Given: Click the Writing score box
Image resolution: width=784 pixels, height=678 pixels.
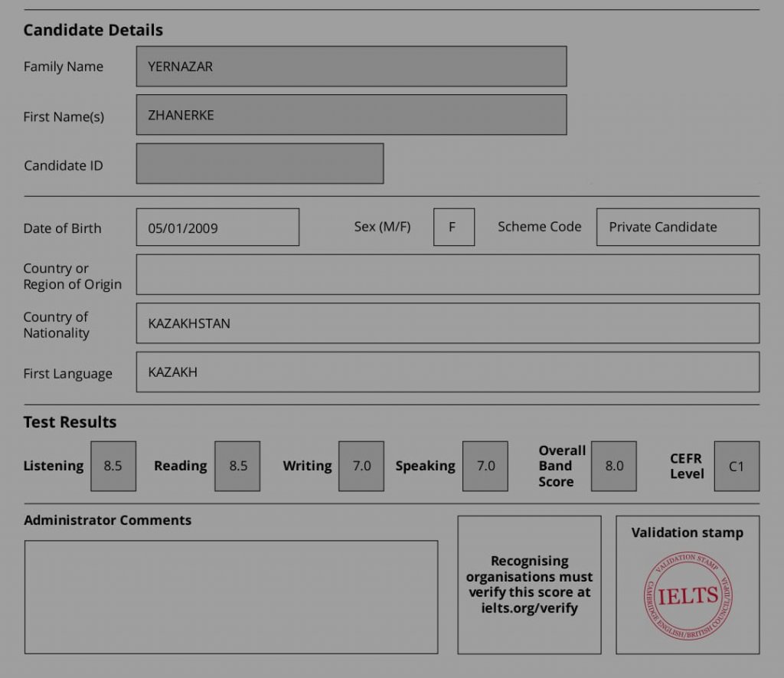Looking at the screenshot, I should (x=361, y=466).
